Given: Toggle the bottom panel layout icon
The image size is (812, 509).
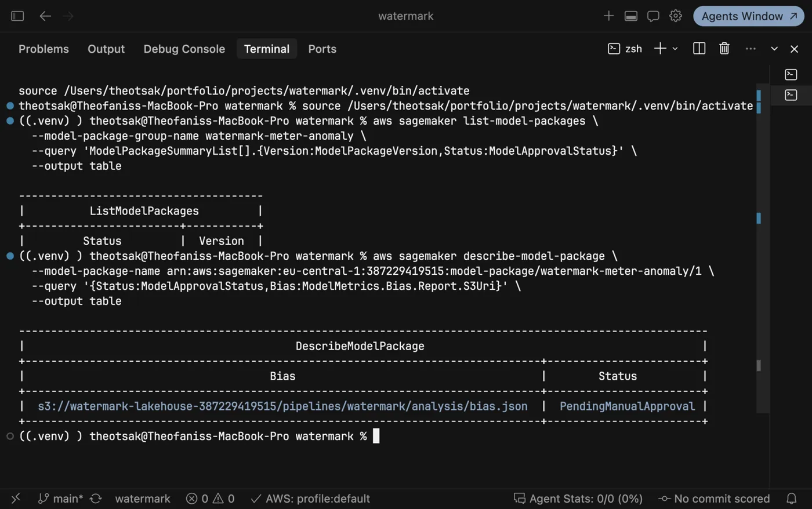Looking at the screenshot, I should coord(631,16).
